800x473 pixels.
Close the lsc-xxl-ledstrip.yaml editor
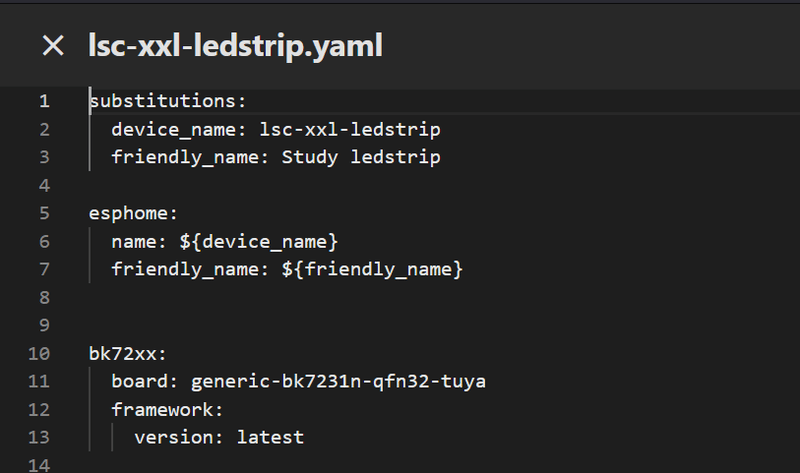(x=53, y=46)
